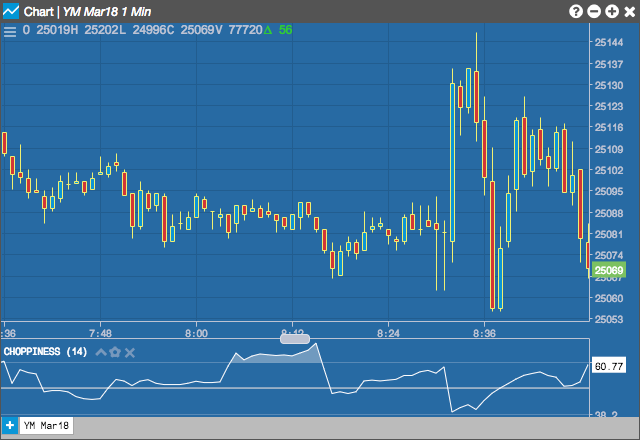
Task: Select the YM Mar18 tab
Action: click(x=46, y=426)
